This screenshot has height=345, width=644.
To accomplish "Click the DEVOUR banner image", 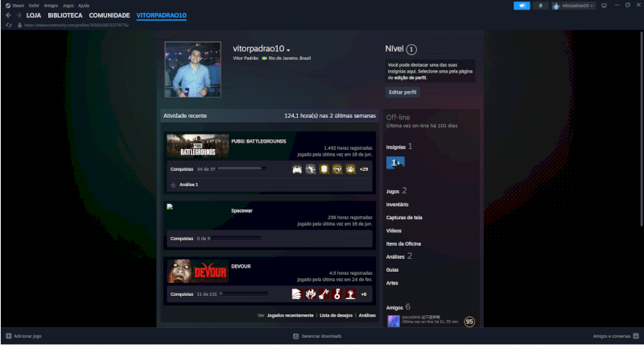I will coord(197,271).
